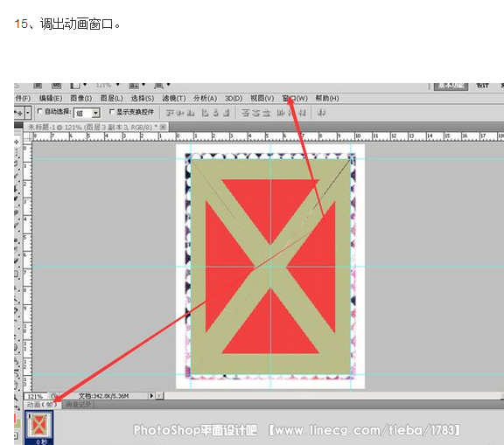Click the Align Bottom Edges icon
This screenshot has width=504, height=445.
(x=191, y=113)
